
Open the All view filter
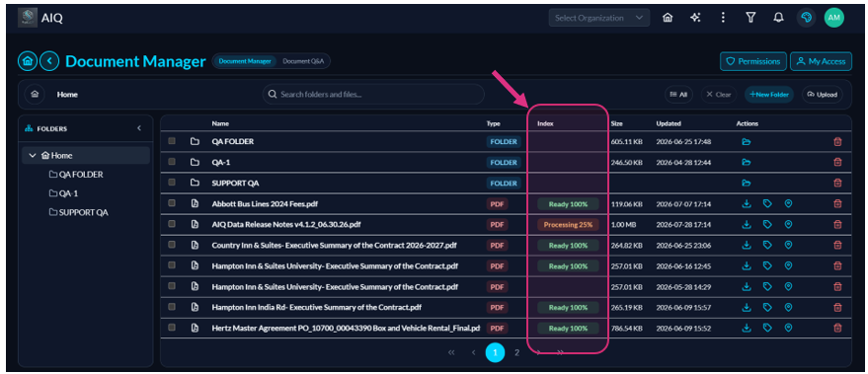[678, 95]
